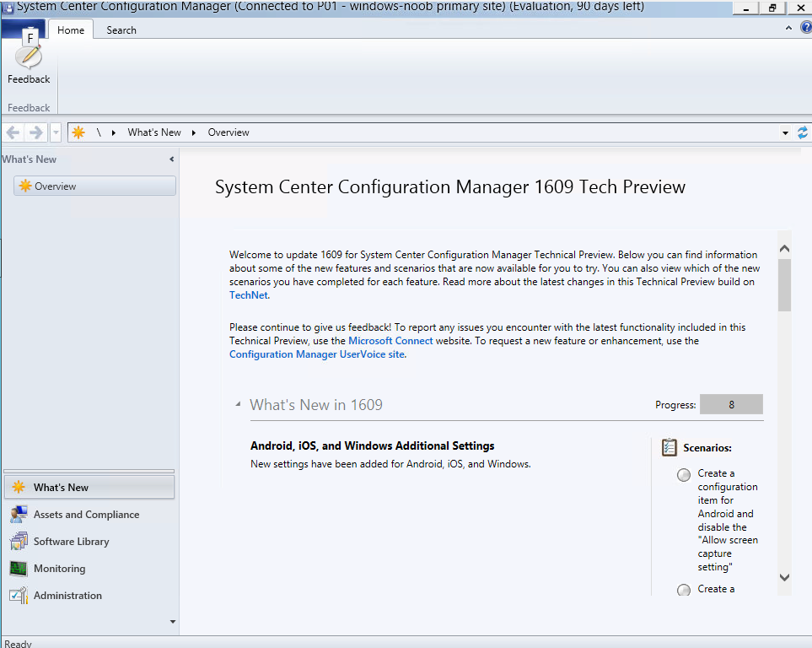This screenshot has width=812, height=648.
Task: Click the Scenarios clipboard icon
Action: pyautogui.click(x=669, y=447)
